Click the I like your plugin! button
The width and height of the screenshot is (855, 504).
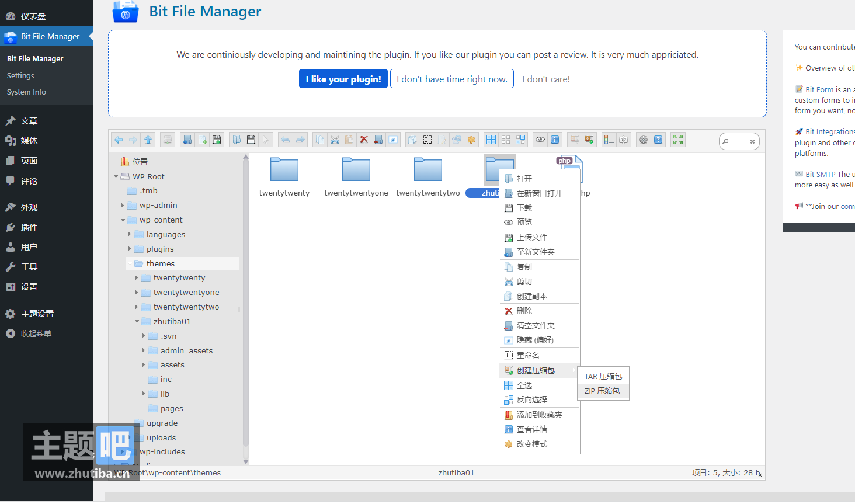(x=343, y=79)
